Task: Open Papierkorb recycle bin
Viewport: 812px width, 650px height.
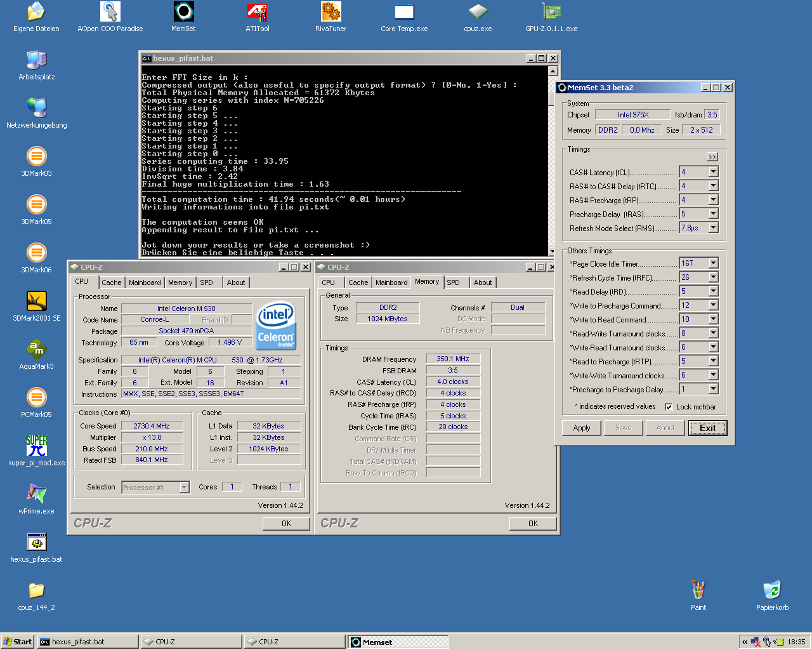Action: (772, 596)
